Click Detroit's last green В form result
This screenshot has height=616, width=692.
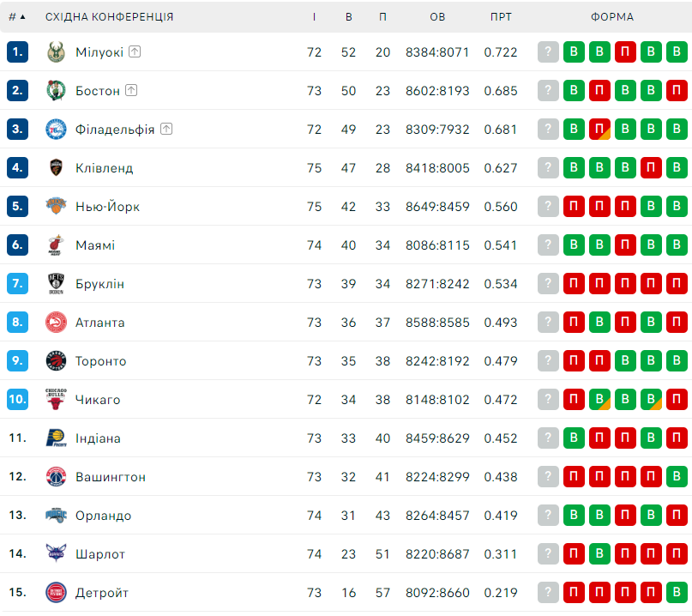tap(677, 592)
